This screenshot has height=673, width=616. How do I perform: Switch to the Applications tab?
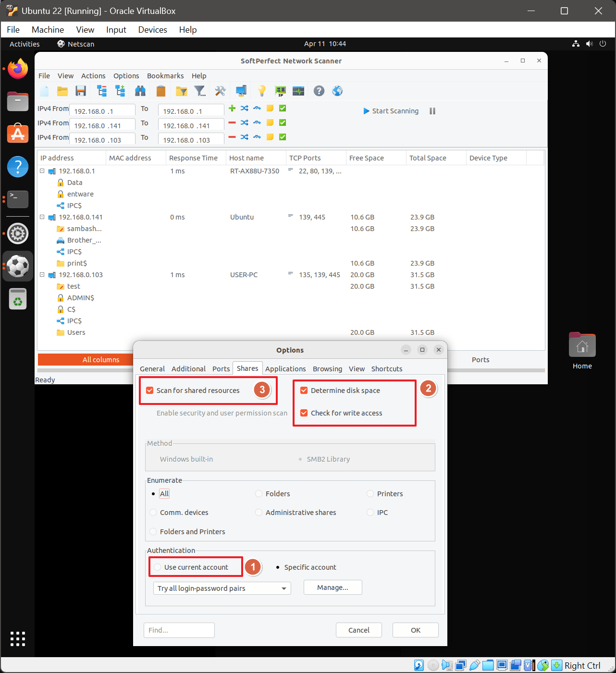pyautogui.click(x=285, y=369)
